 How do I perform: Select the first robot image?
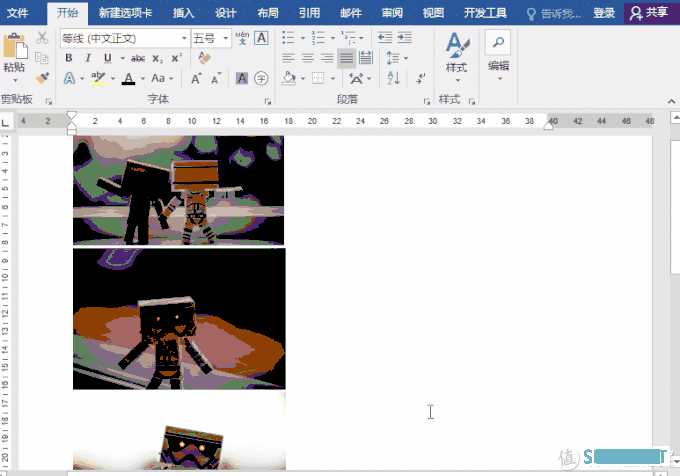click(178, 190)
